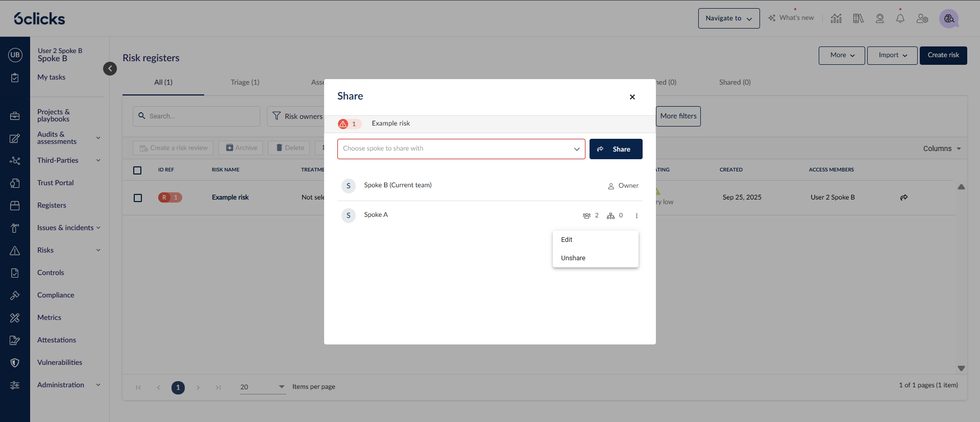Click the Trust Portal sidebar icon

coord(15,183)
